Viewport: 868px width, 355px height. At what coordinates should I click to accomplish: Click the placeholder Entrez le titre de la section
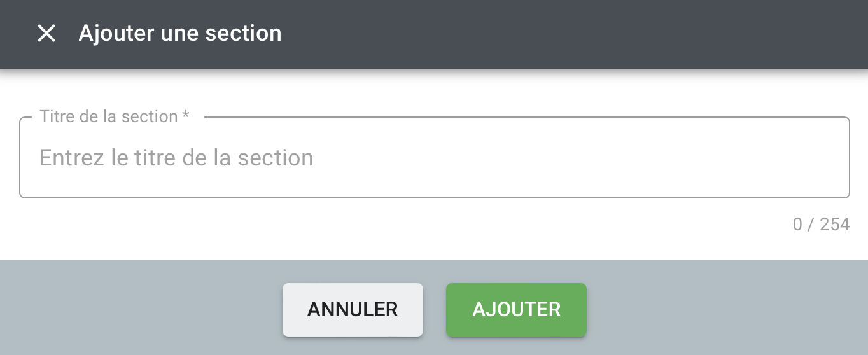coord(176,158)
